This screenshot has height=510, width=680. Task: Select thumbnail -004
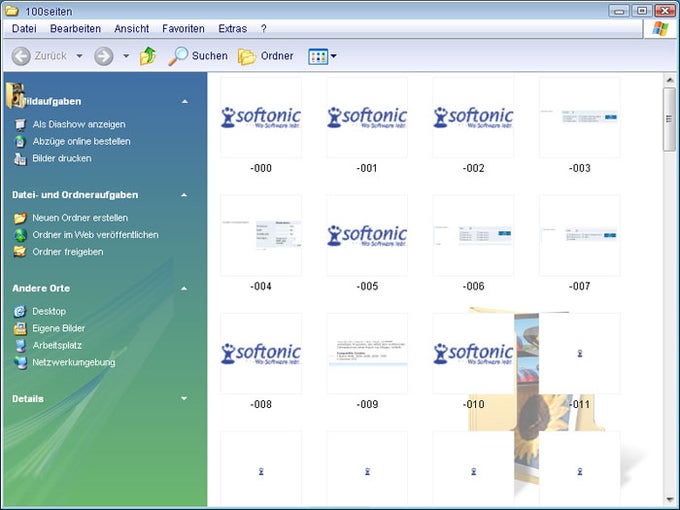[261, 235]
